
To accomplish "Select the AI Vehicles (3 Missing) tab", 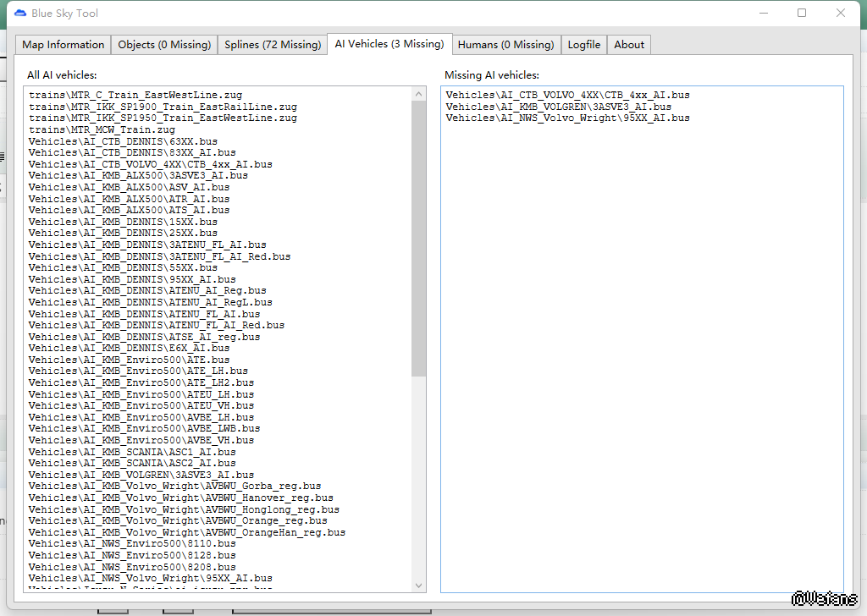I will click(389, 44).
